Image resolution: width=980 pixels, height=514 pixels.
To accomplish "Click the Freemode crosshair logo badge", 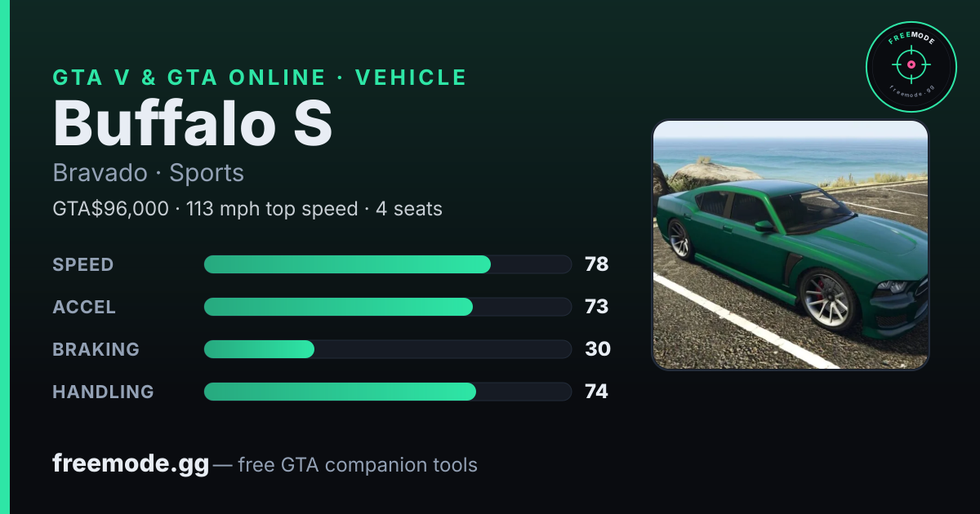I will (911, 67).
